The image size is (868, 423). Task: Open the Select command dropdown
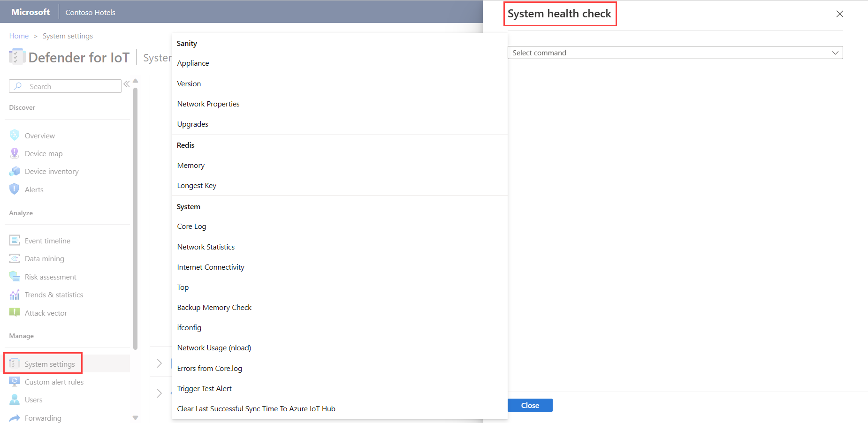[x=675, y=53]
